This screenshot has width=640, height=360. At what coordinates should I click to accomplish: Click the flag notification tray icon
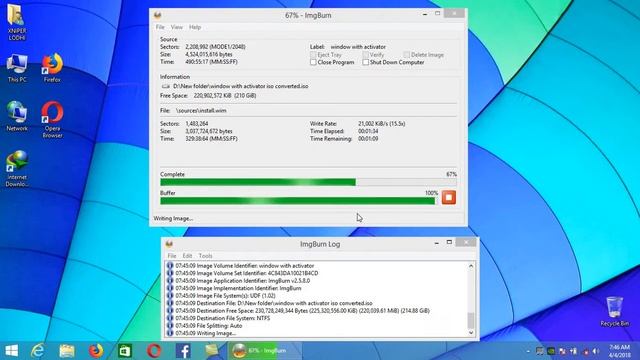[562, 351]
